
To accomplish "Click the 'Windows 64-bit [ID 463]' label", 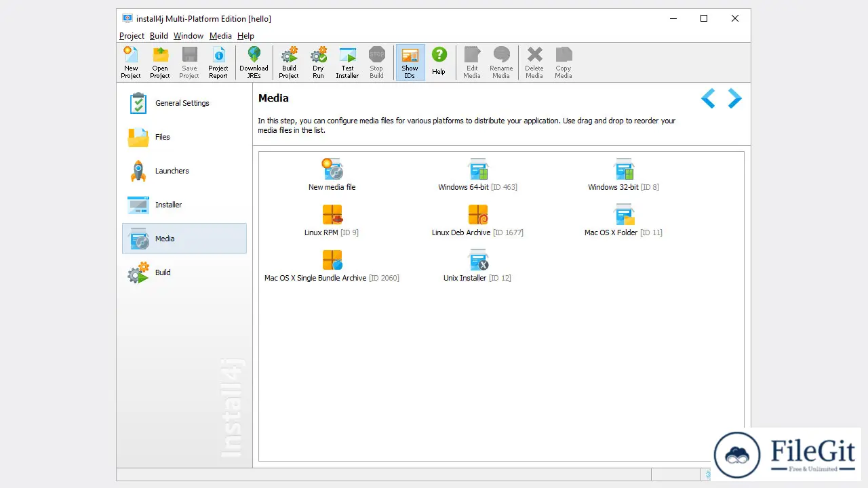I will pyautogui.click(x=477, y=187).
